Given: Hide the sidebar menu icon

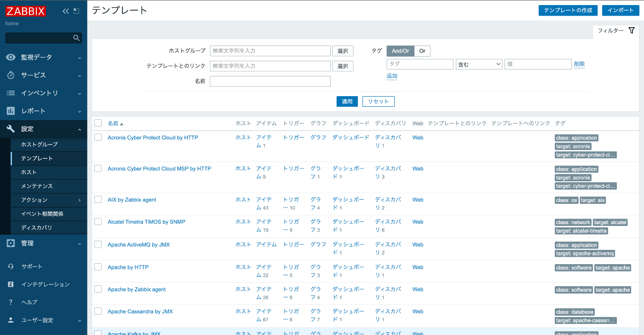Looking at the screenshot, I should pyautogui.click(x=77, y=11).
